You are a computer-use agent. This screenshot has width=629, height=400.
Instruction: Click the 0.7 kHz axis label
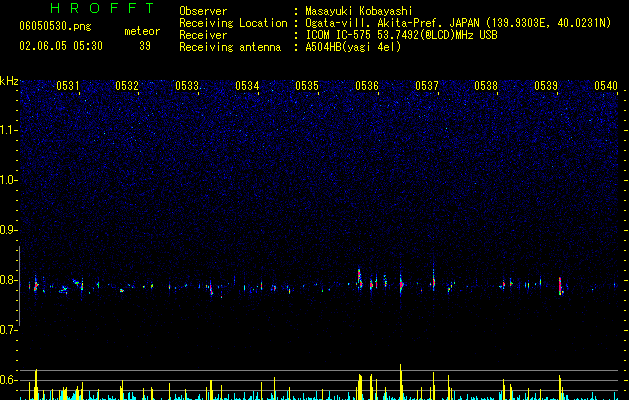8,330
